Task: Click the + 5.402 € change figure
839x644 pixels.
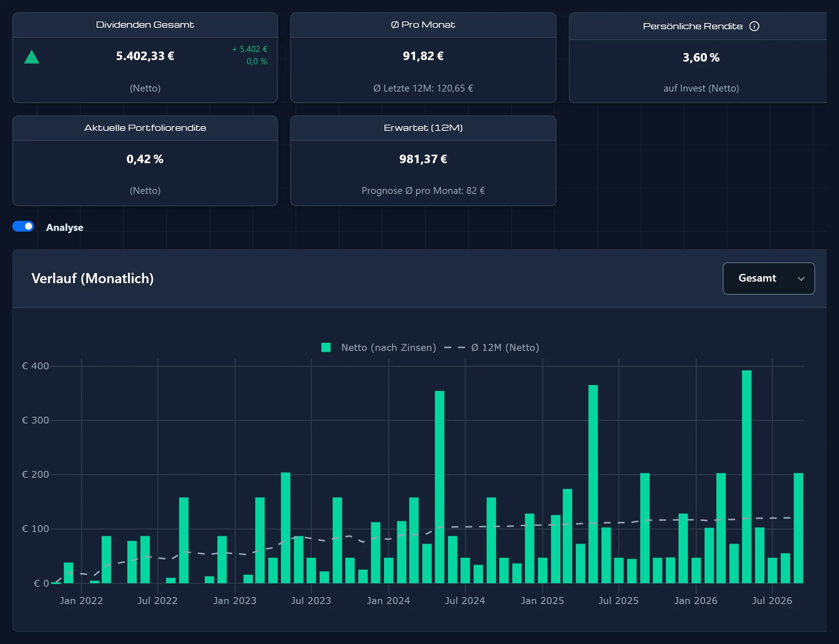Action: (x=249, y=49)
